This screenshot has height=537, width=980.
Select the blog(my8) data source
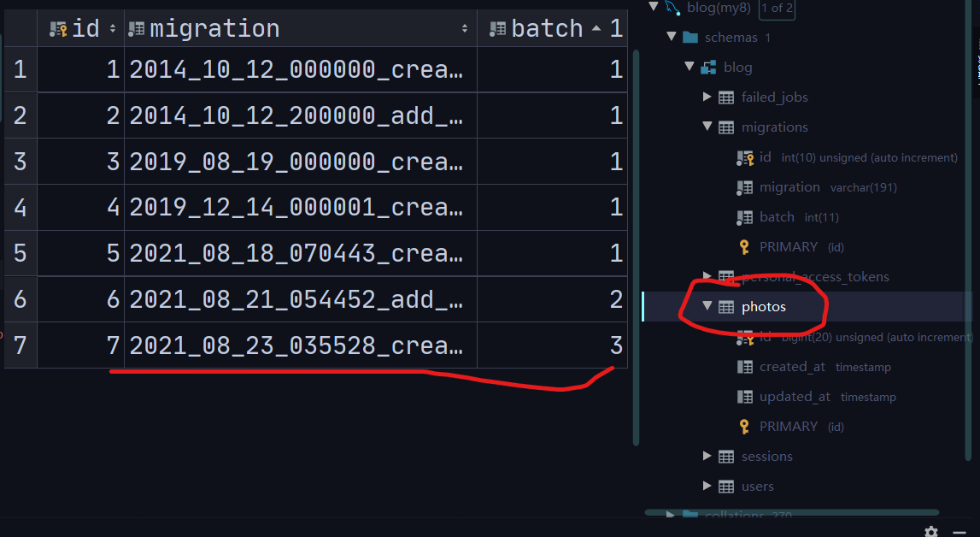[718, 8]
